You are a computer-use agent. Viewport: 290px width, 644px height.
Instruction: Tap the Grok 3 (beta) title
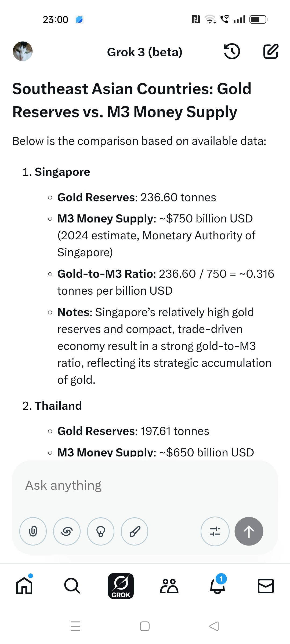tap(145, 52)
